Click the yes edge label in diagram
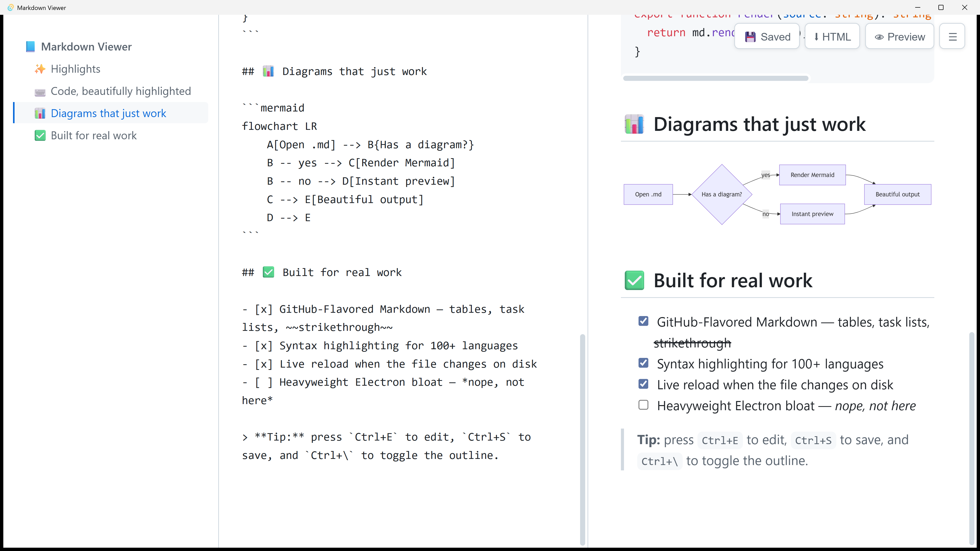980x551 pixels. 765,175
